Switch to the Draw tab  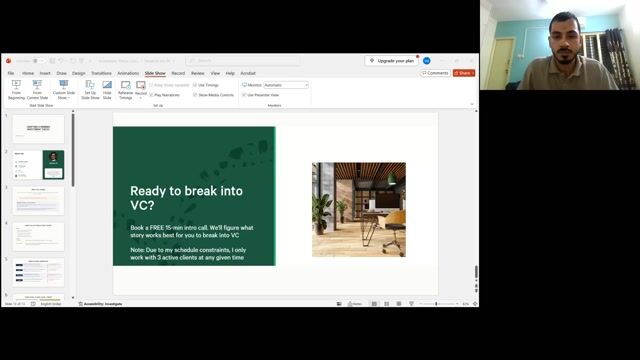pos(61,73)
